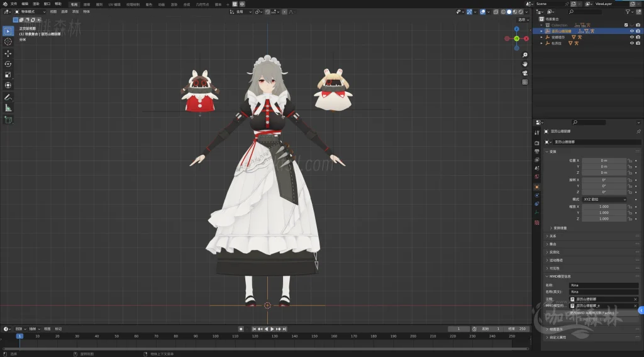Select the Select Box tool
The height and width of the screenshot is (357, 644).
click(8, 31)
